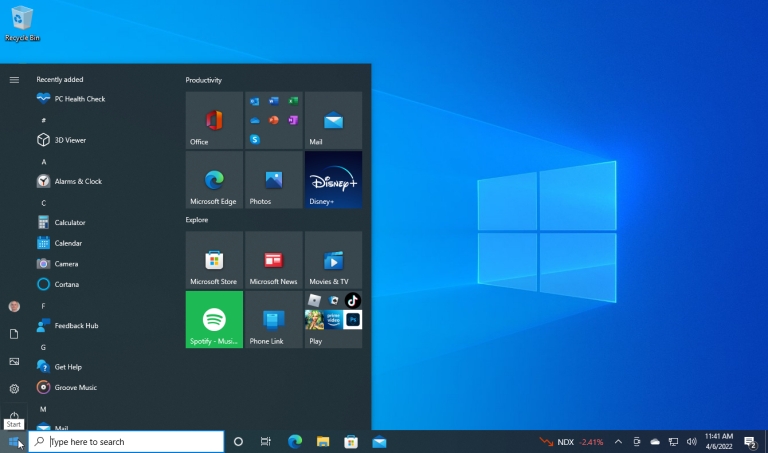
Task: Click the Explore group header
Action: point(197,220)
